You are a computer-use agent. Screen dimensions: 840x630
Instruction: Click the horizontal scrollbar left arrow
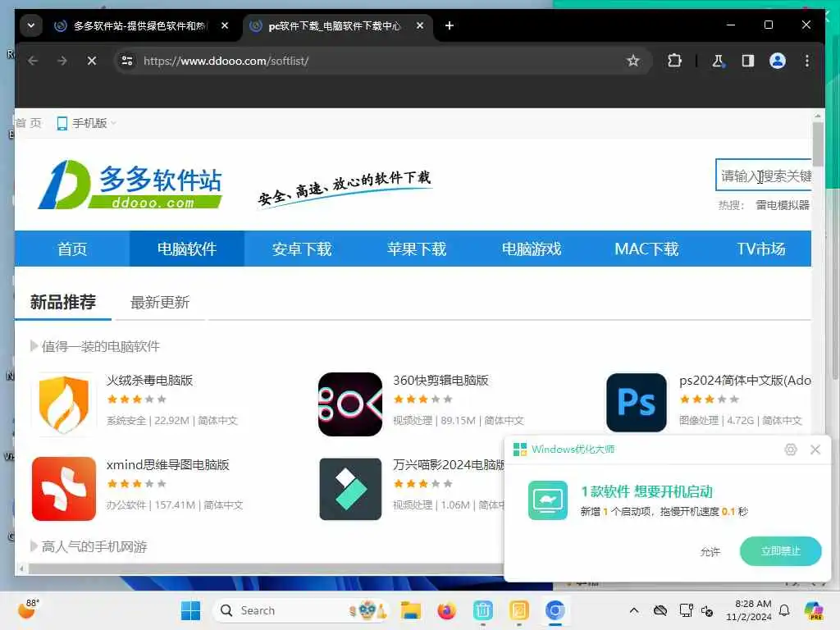[x=21, y=568]
